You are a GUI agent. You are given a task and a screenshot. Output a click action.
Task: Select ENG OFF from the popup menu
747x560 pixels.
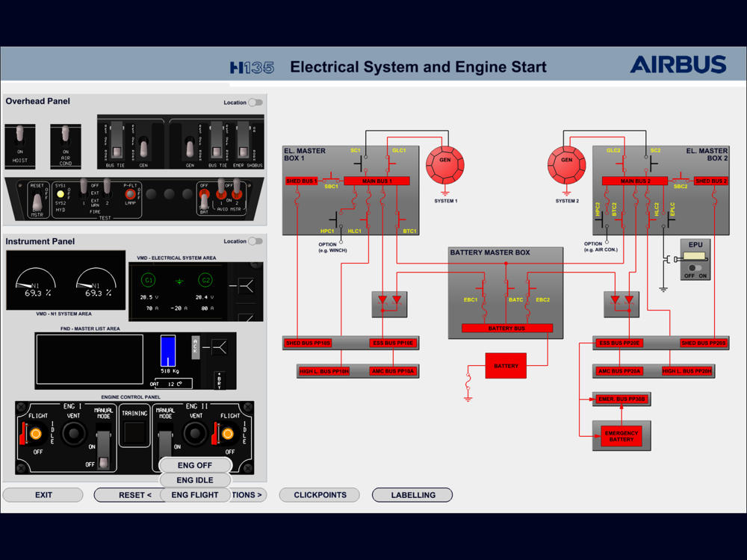(195, 465)
